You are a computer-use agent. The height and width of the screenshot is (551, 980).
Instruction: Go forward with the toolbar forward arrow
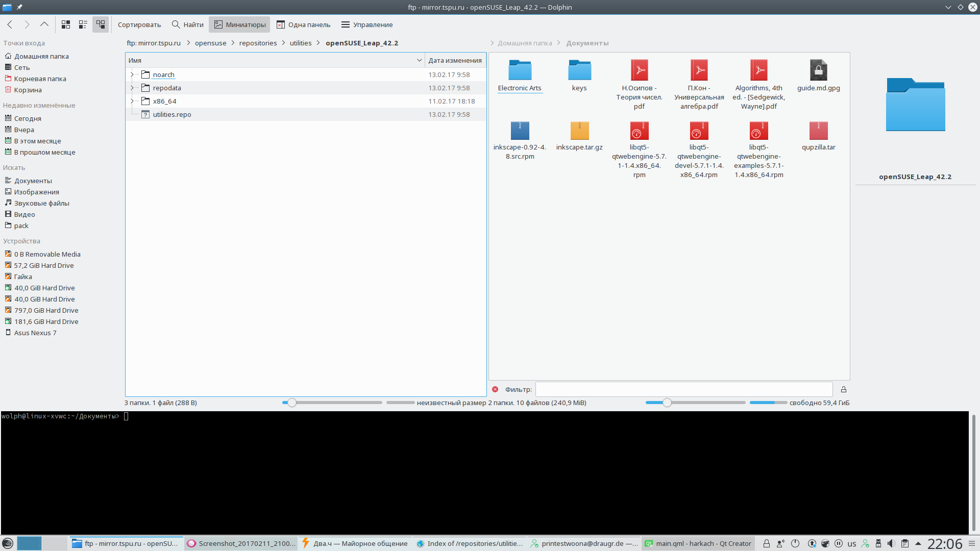click(27, 24)
